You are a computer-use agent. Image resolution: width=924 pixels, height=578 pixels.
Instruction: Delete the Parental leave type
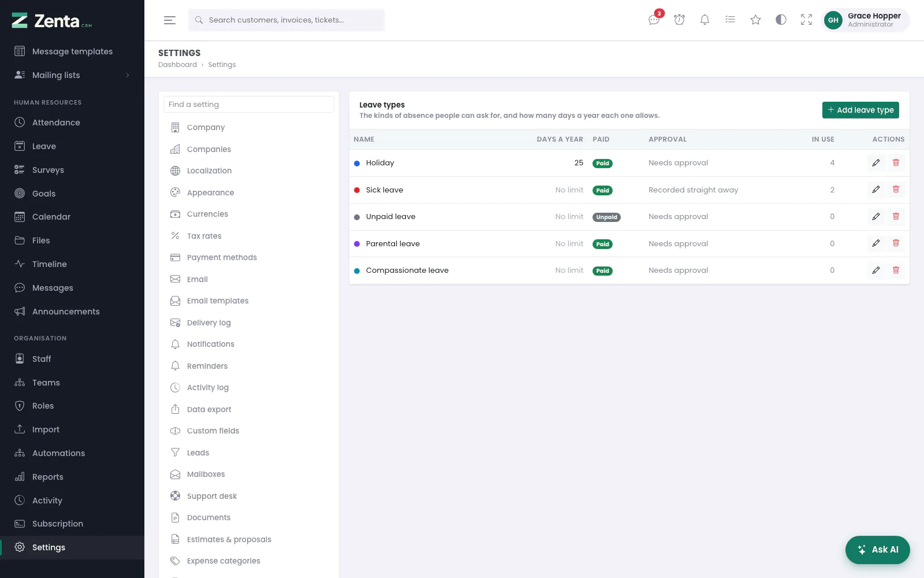pyautogui.click(x=896, y=243)
